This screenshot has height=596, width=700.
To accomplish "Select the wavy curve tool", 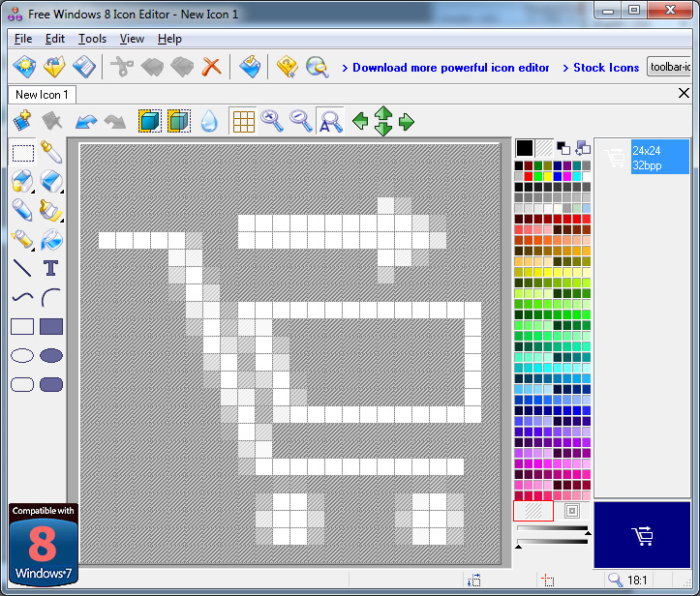I will pos(22,297).
